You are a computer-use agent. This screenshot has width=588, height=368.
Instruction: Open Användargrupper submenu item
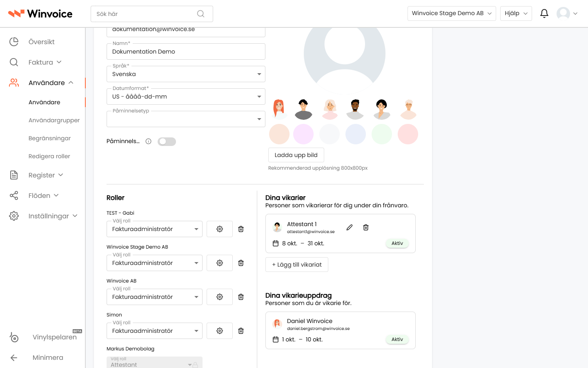(54, 120)
